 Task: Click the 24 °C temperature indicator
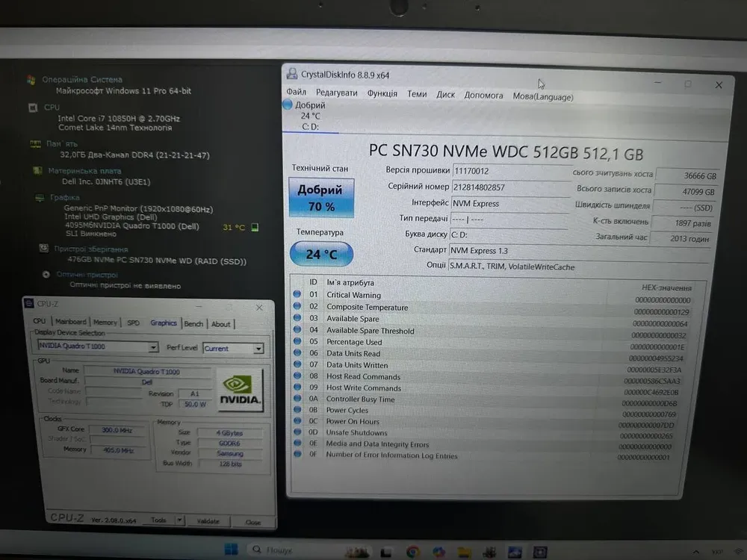[x=320, y=254]
